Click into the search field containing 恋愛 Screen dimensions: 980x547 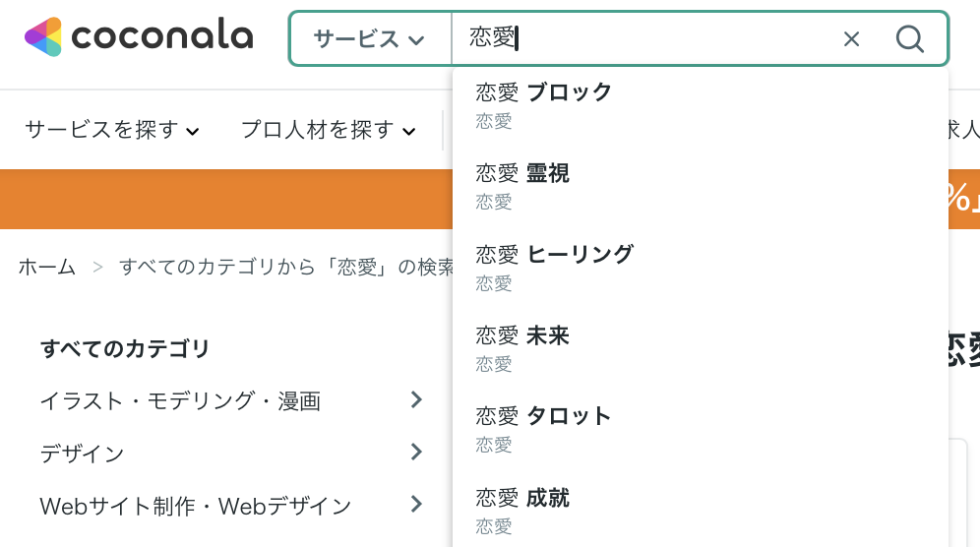point(640,38)
